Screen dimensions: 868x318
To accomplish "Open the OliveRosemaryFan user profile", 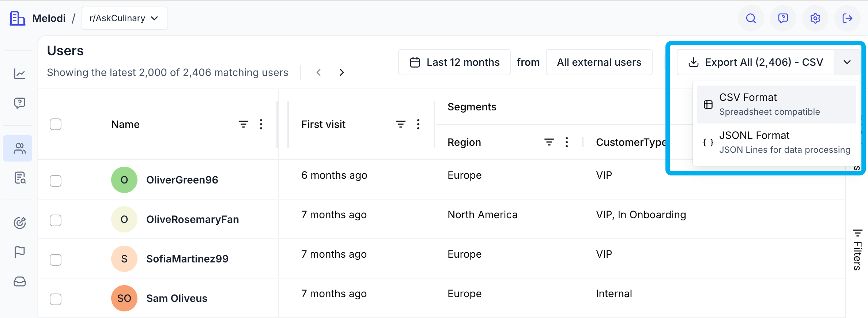I will (x=192, y=219).
